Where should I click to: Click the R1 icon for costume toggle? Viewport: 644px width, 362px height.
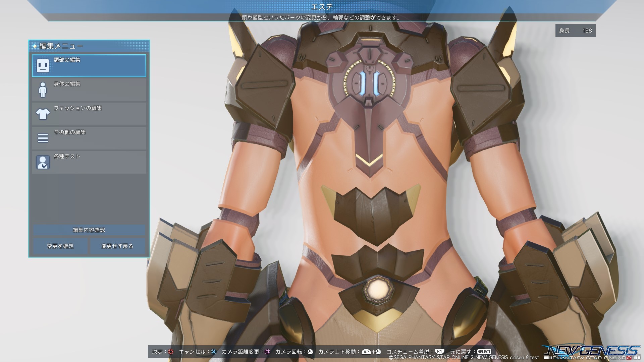439,352
